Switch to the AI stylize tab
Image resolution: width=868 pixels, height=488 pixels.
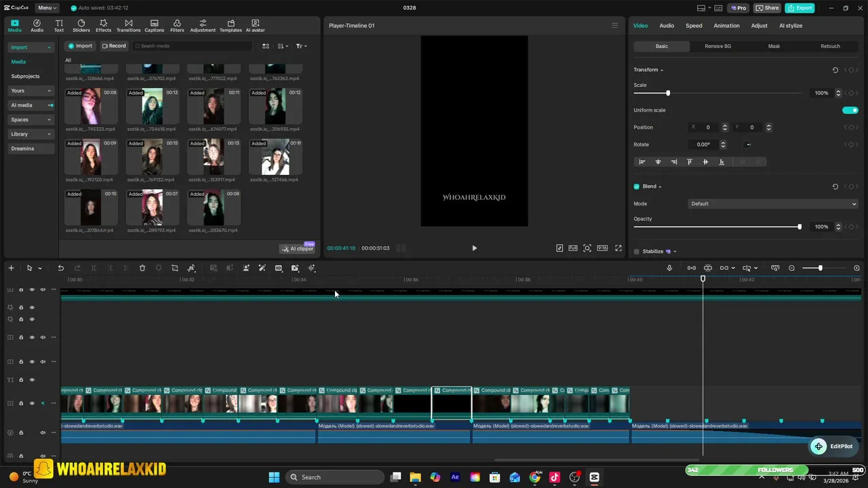coord(791,26)
